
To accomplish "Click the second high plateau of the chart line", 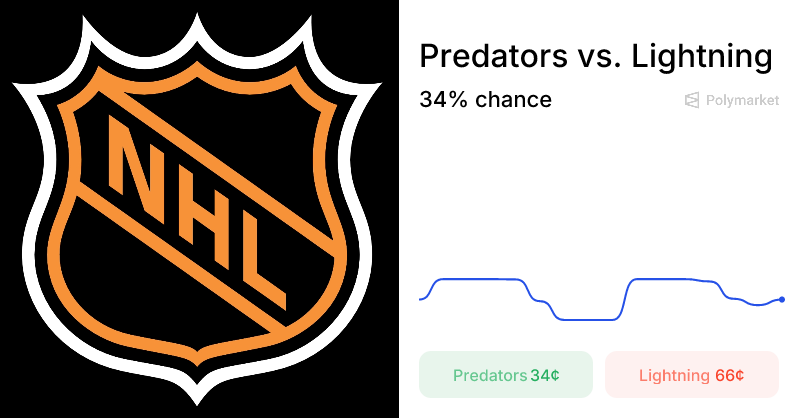I will 670,279.
